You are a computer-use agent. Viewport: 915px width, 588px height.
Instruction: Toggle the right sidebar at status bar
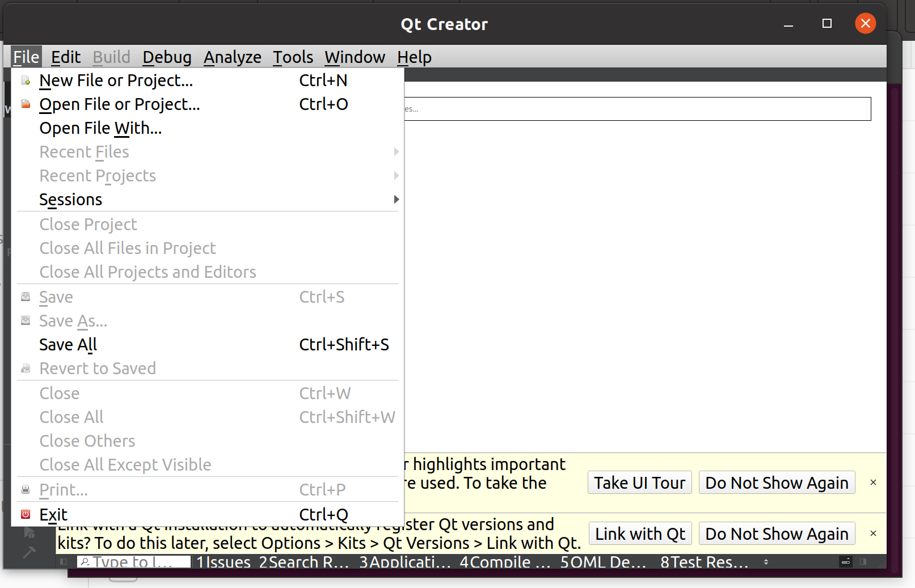(863, 562)
